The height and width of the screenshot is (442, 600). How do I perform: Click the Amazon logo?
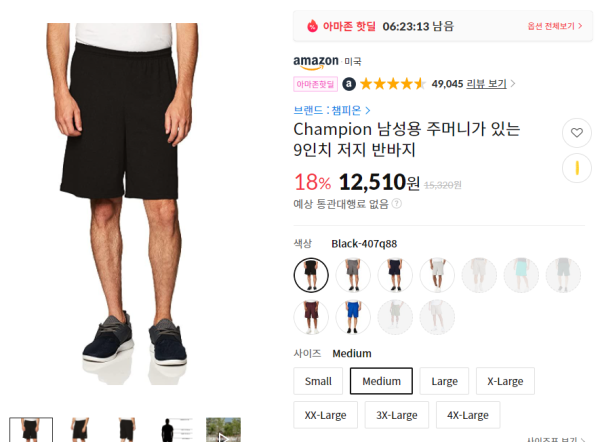point(316,62)
